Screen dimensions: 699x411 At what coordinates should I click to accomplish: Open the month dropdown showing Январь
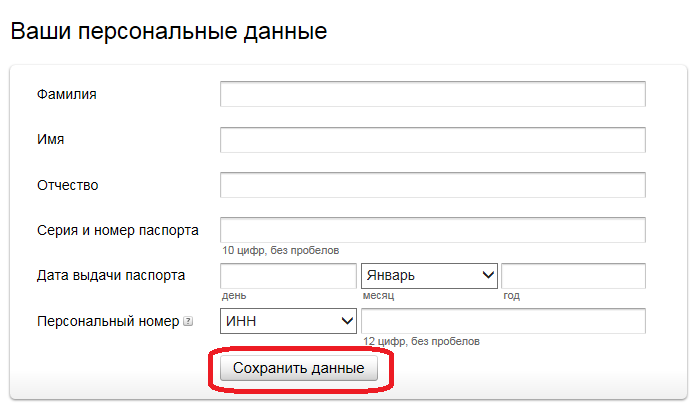tap(429, 275)
